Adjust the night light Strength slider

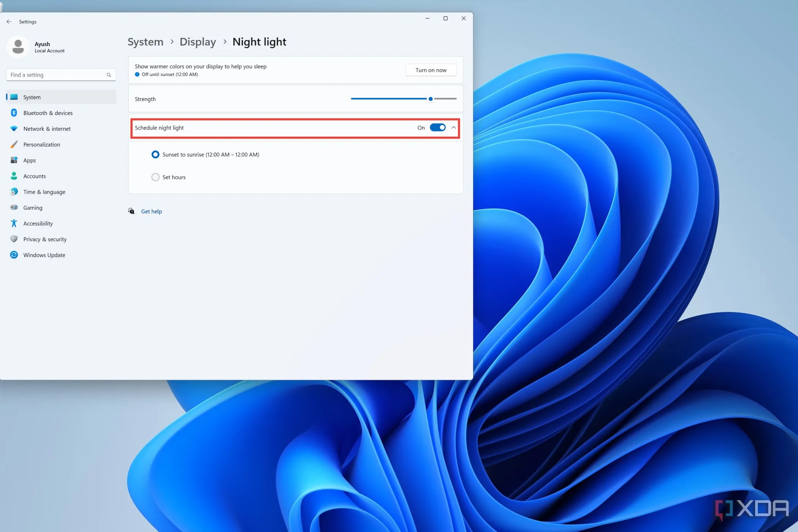tap(430, 99)
